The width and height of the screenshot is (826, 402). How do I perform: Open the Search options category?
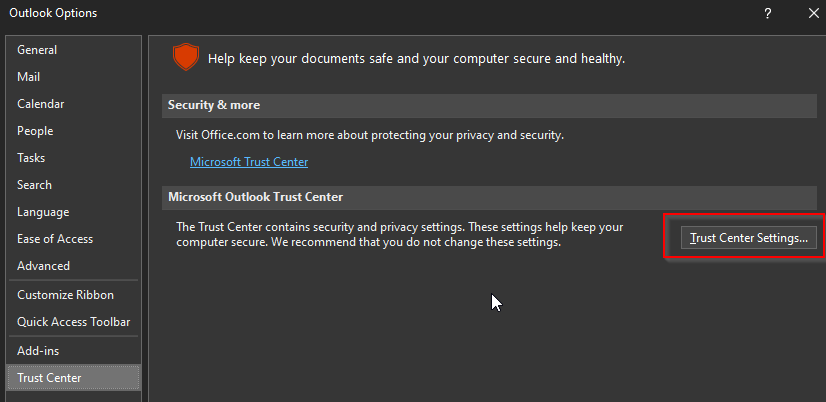click(34, 185)
